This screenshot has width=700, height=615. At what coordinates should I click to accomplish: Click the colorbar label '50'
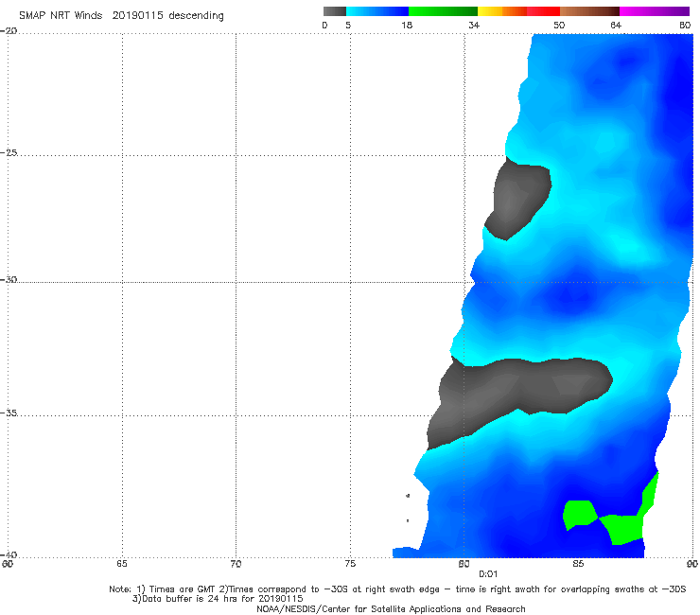559,25
